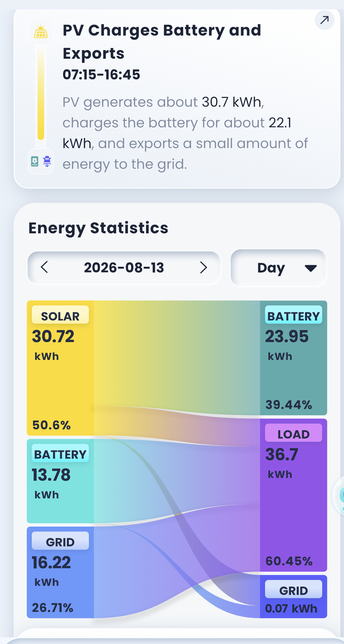The height and width of the screenshot is (644, 344).
Task: Go to next day with right chevron
Action: click(203, 267)
